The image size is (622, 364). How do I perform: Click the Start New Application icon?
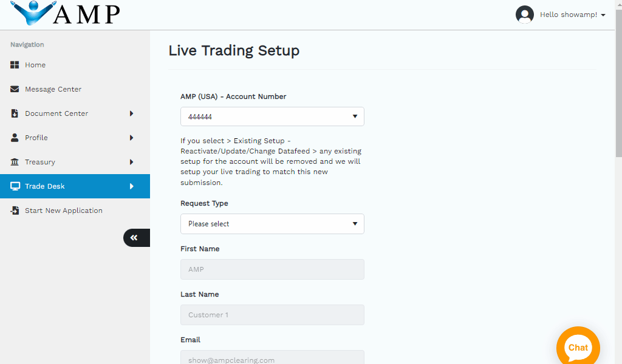click(x=15, y=211)
